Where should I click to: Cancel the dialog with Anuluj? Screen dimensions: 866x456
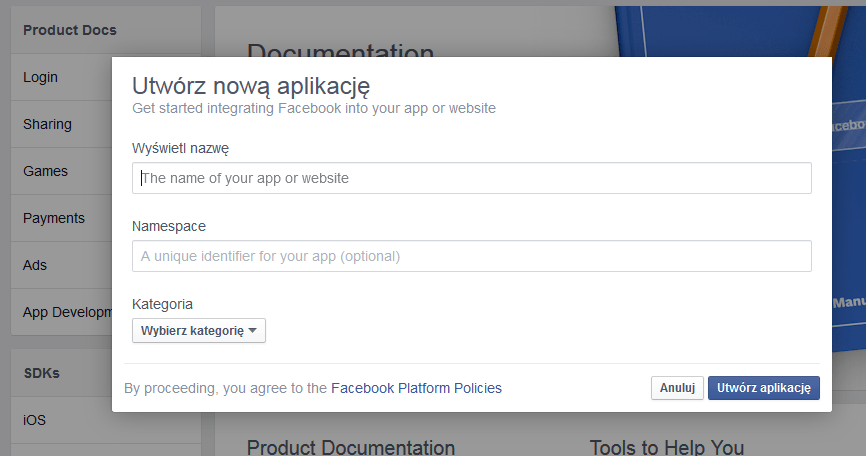[x=677, y=388]
